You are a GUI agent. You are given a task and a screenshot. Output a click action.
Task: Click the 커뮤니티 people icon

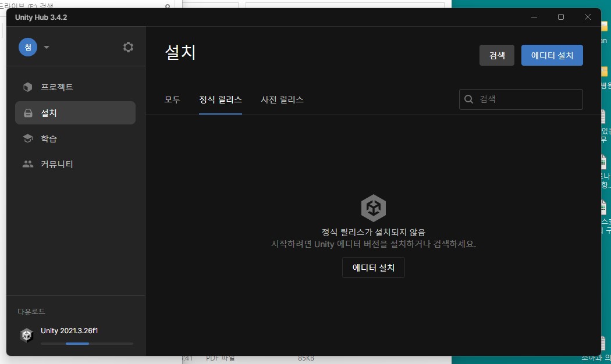[28, 164]
